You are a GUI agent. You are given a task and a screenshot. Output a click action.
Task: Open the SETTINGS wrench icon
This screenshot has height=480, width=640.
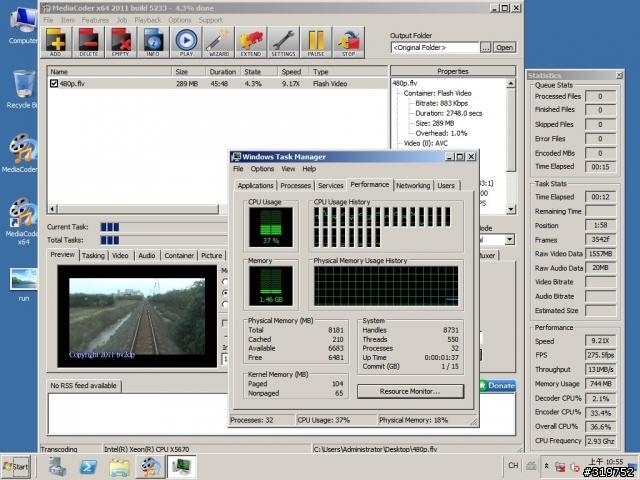tap(284, 42)
